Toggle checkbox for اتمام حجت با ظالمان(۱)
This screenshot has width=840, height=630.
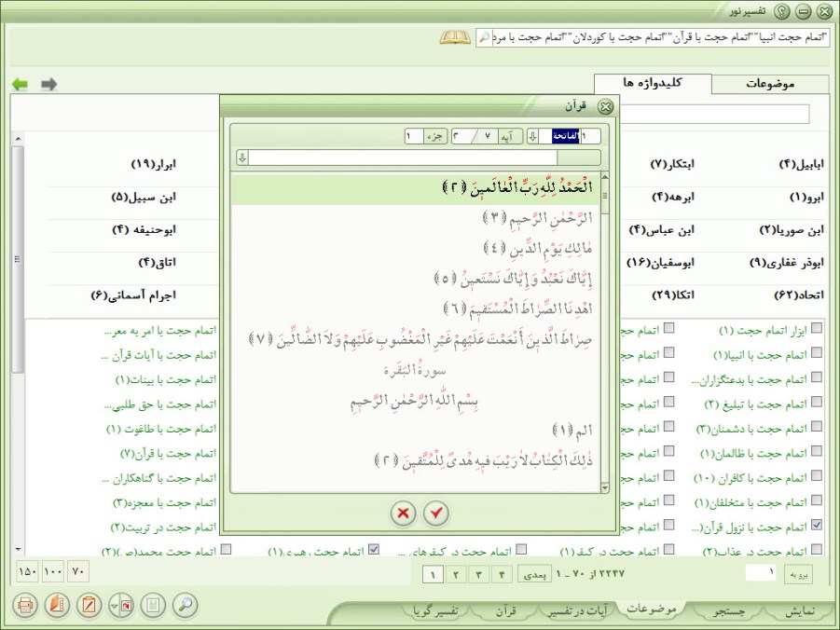point(817,451)
